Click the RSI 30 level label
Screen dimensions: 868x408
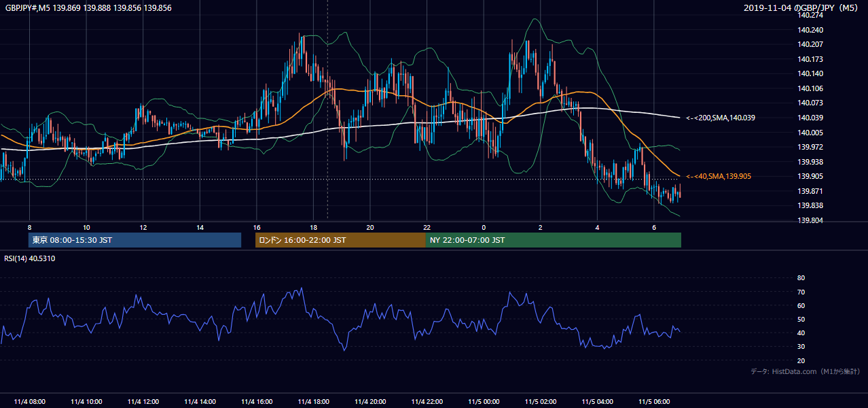[801, 347]
